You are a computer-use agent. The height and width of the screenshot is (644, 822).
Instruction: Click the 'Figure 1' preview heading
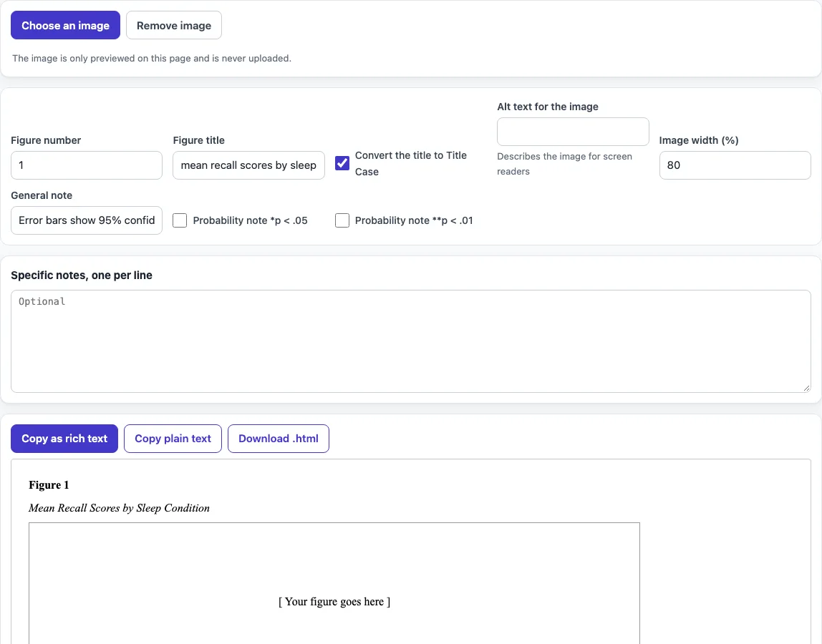pyautogui.click(x=49, y=484)
